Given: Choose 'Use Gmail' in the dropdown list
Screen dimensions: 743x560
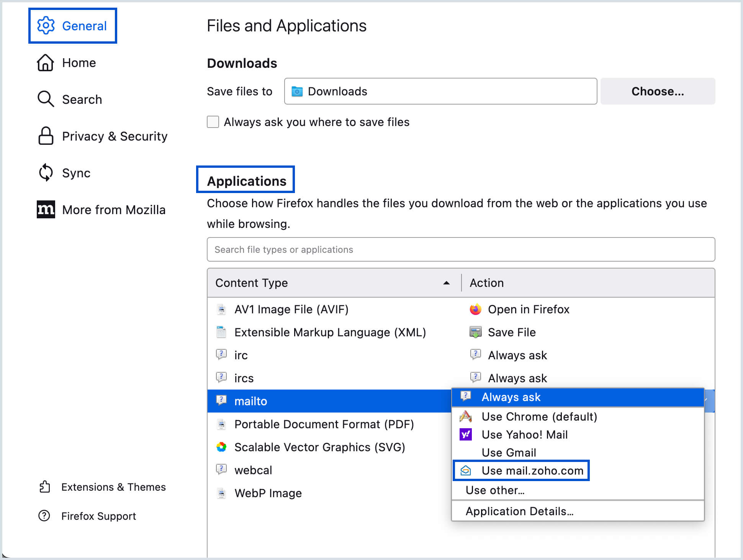Looking at the screenshot, I should (x=509, y=452).
